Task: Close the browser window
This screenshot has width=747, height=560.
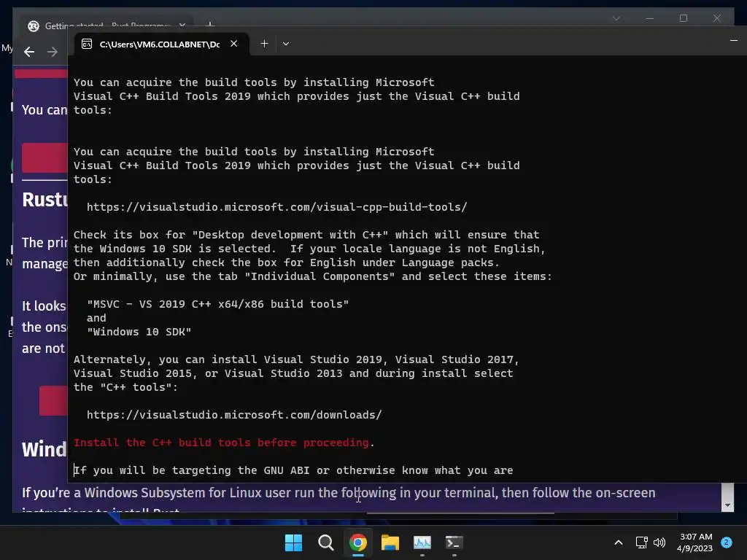Action: (x=717, y=18)
